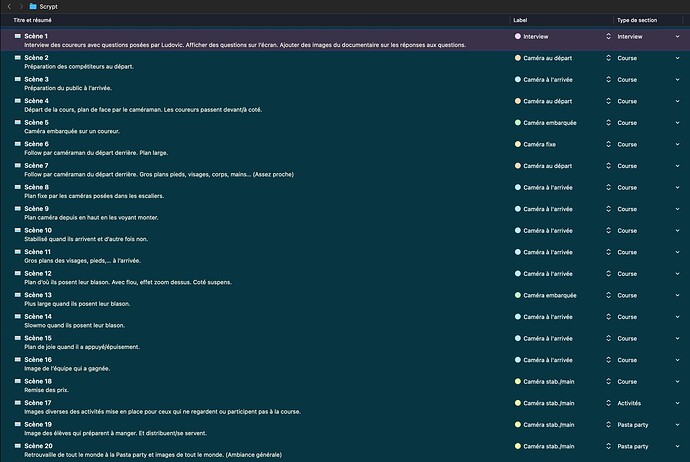The image size is (690, 462).
Task: Go forward with the right navigation arrow
Action: point(20,6)
